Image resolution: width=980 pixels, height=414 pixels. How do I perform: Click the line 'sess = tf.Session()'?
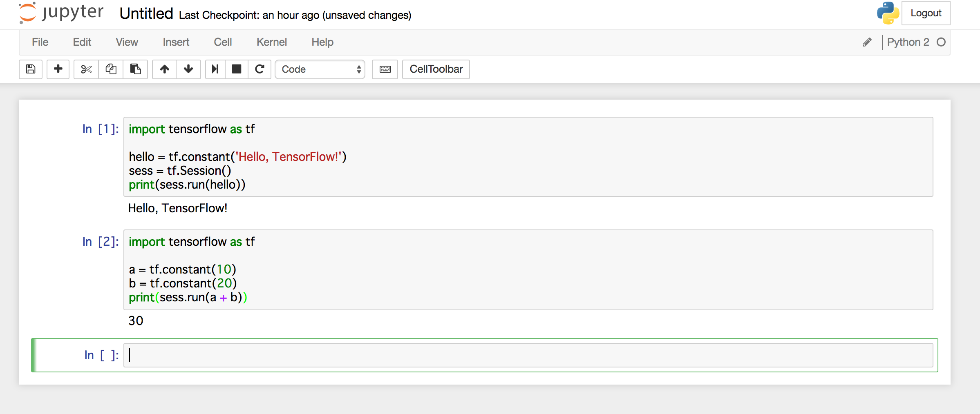coord(180,171)
